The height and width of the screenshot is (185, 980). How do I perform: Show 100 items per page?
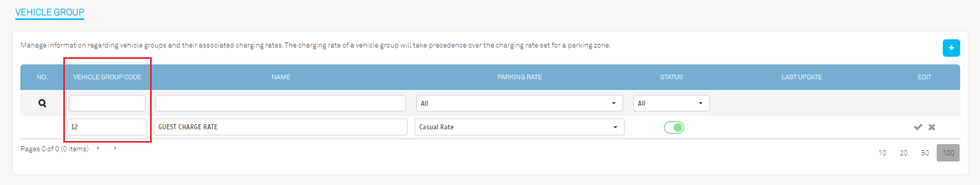coord(948,153)
